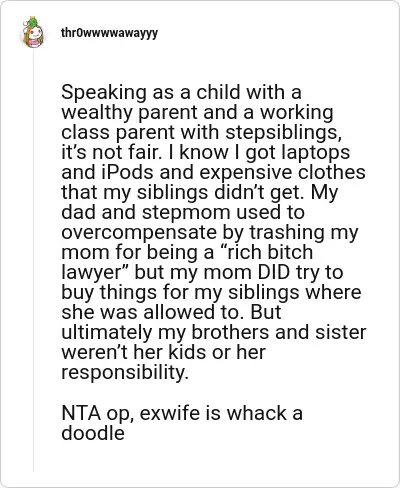400x488 pixels.
Task: Click the word "responsibility." in the comment
Action: pyautogui.click(x=125, y=373)
